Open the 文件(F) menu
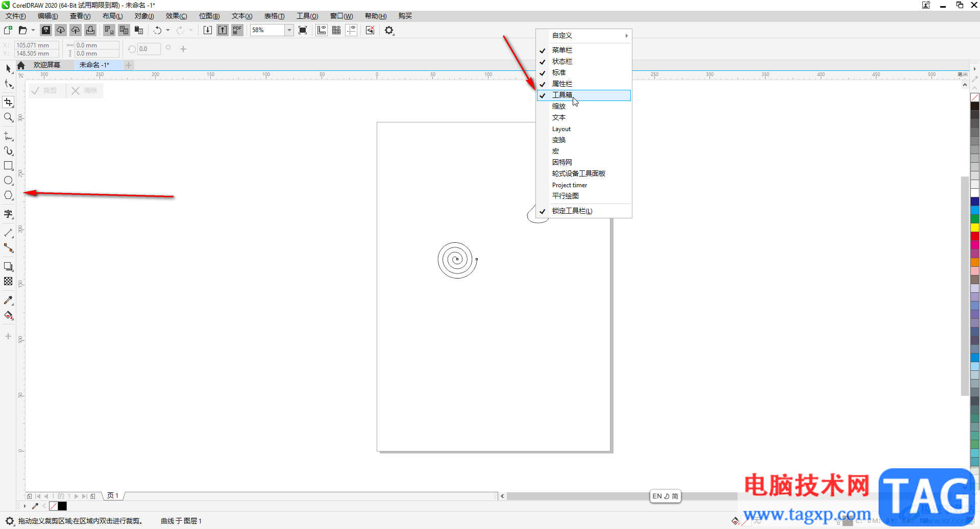This screenshot has width=980, height=529. click(x=16, y=16)
